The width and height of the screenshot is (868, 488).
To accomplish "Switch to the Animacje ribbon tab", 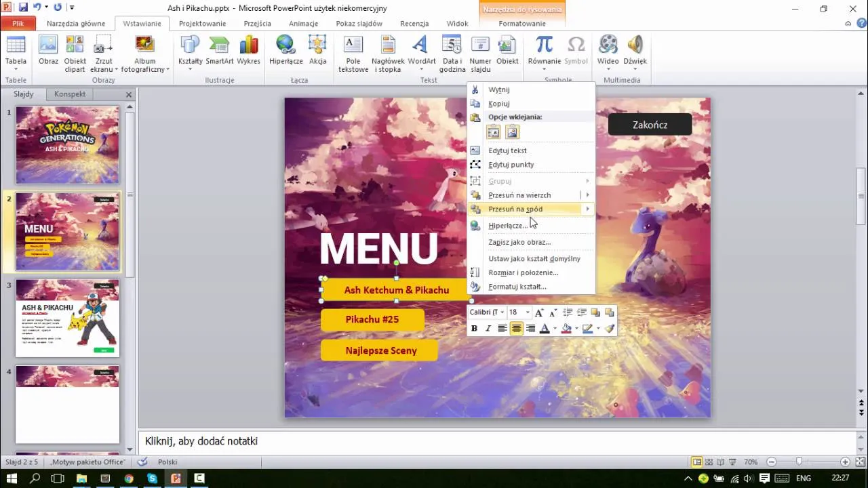I will (303, 24).
